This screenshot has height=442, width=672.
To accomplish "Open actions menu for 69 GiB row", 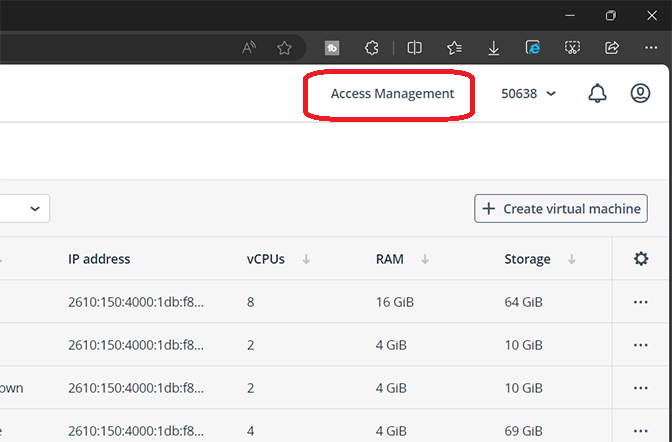I will 641,431.
